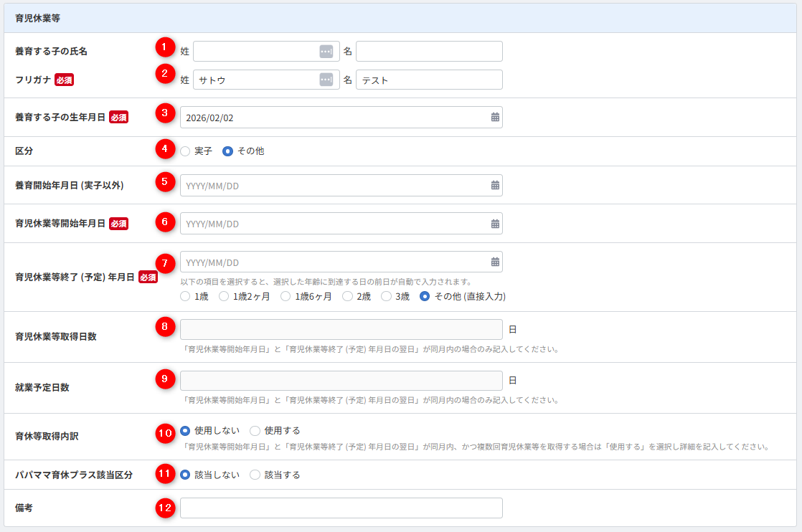Click calendar icon for 育児休業等終了(予定)年月日
The width and height of the screenshot is (802, 532).
point(495,262)
